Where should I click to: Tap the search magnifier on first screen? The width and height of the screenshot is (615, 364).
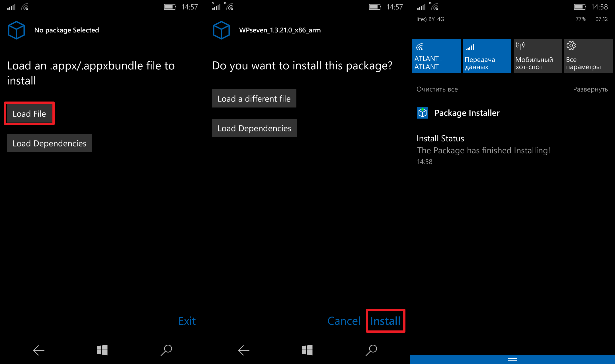click(x=166, y=350)
